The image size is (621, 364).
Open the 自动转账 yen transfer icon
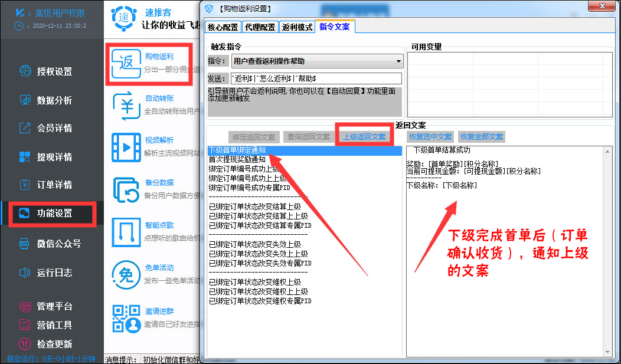126,106
